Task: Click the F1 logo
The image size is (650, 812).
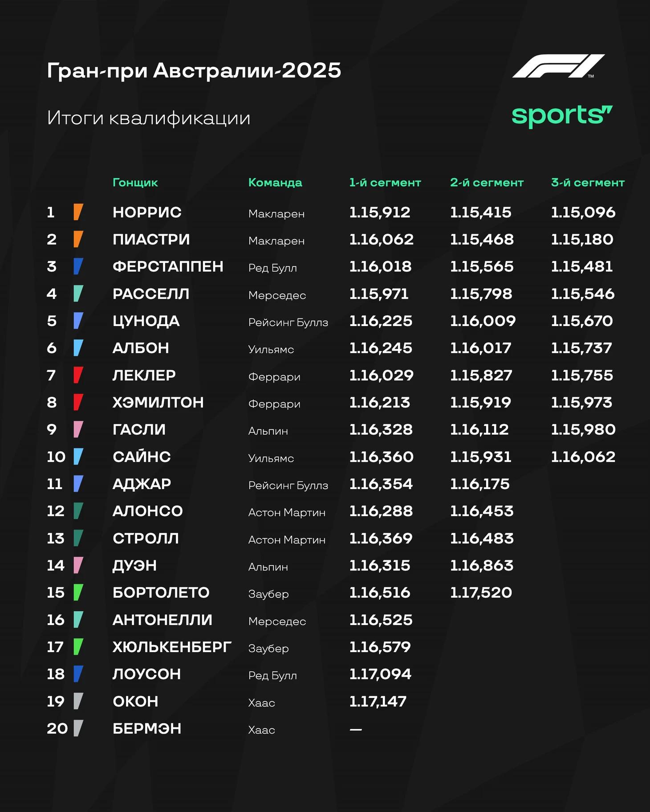Action: tap(558, 66)
